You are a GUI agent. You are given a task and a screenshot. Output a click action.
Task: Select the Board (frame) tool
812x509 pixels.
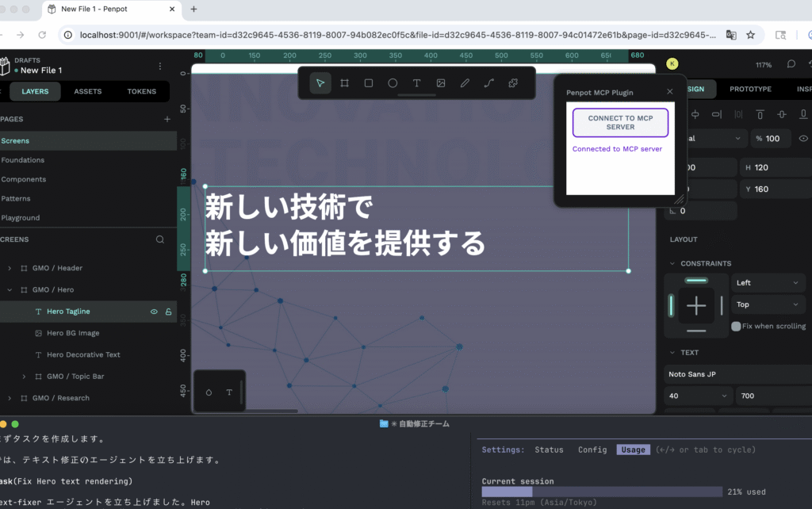(345, 83)
